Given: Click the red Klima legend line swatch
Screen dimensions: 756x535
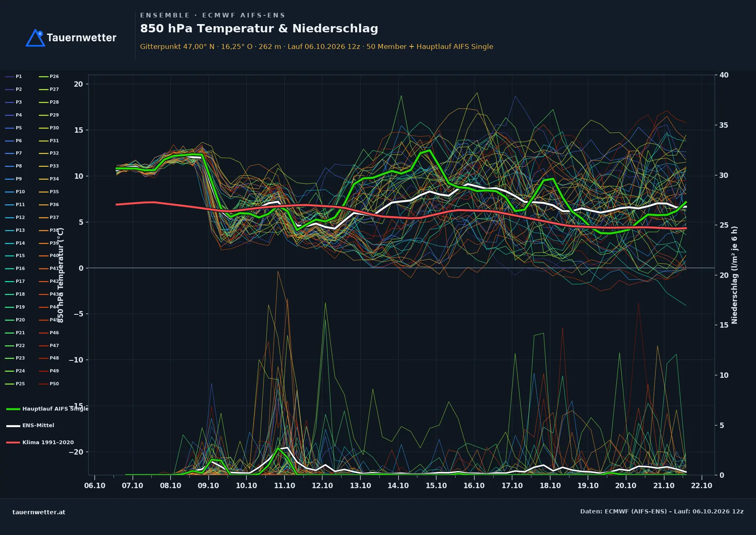Looking at the screenshot, I should [x=13, y=443].
